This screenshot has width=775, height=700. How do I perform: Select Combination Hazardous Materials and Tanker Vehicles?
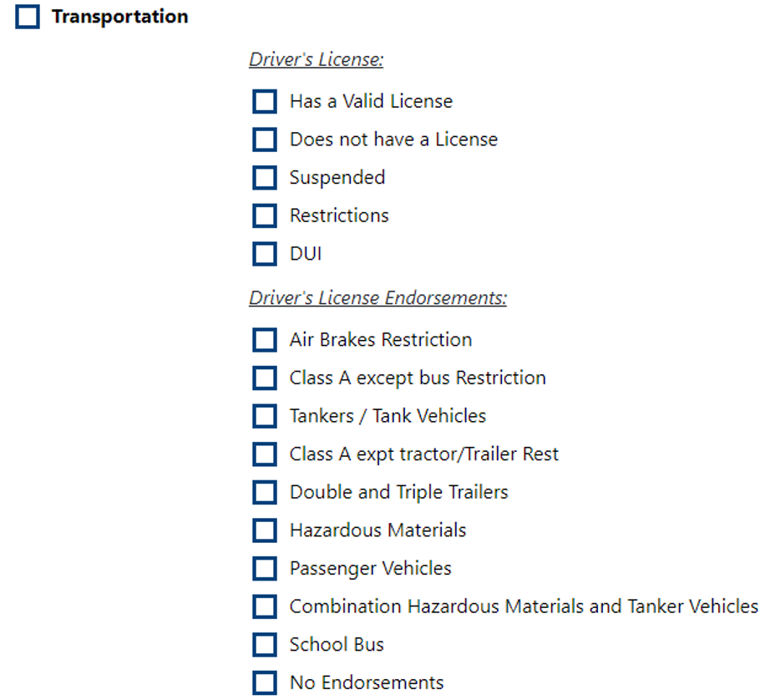(265, 606)
